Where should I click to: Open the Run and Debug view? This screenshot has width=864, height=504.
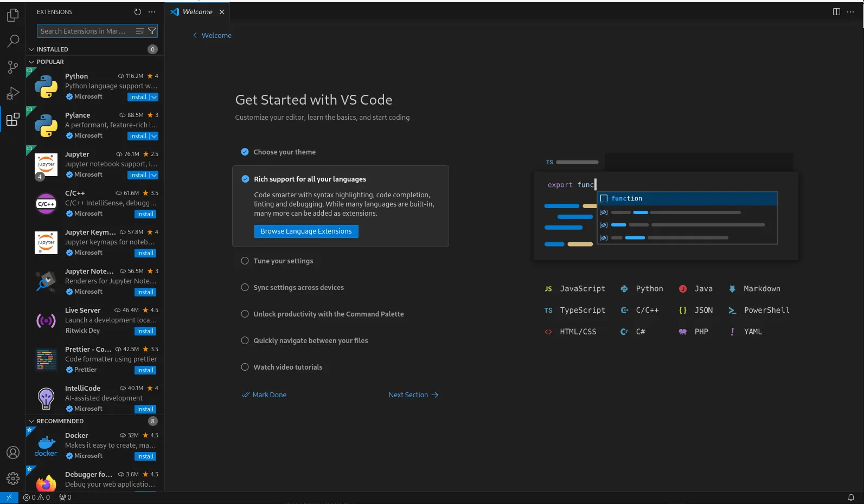(x=13, y=93)
